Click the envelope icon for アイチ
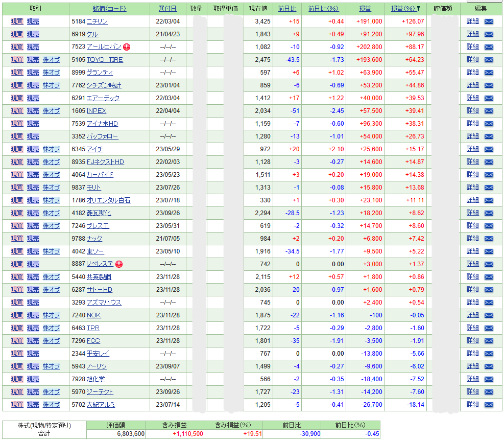This screenshot has width=504, height=441. click(489, 149)
